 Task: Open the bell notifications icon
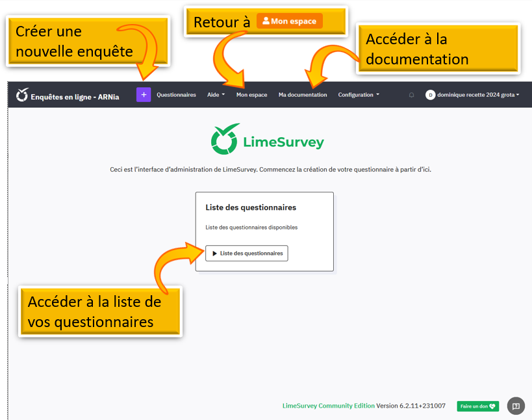[x=411, y=95]
